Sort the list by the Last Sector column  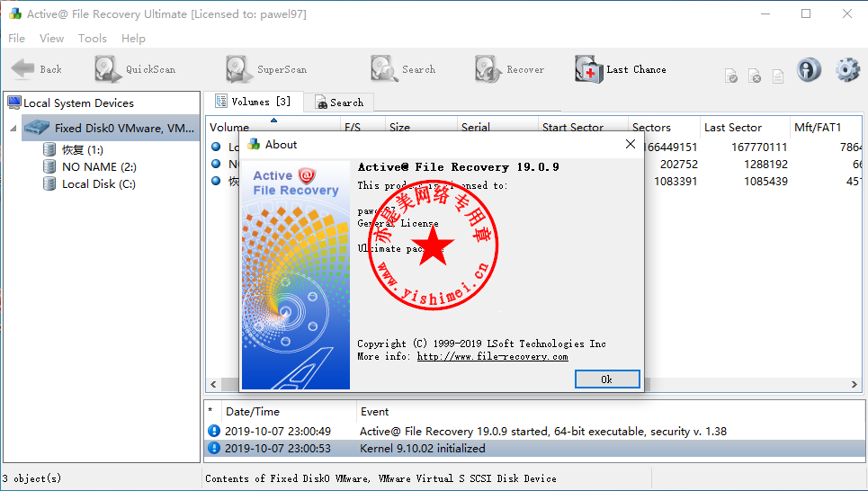click(x=732, y=128)
